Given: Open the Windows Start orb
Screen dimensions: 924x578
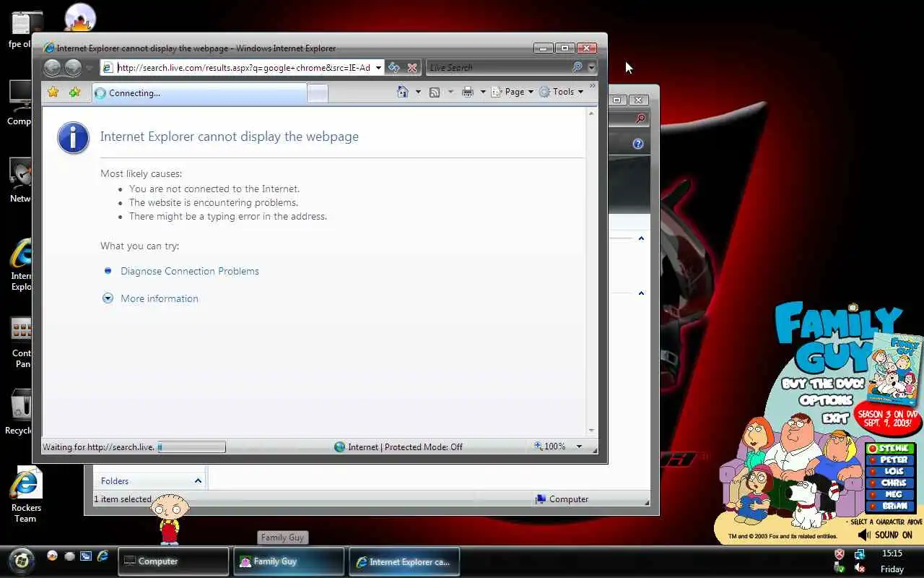Looking at the screenshot, I should point(22,560).
